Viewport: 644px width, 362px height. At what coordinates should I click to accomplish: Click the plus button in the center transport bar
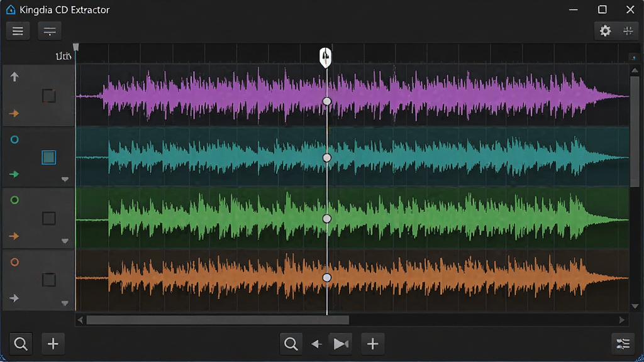coord(372,344)
